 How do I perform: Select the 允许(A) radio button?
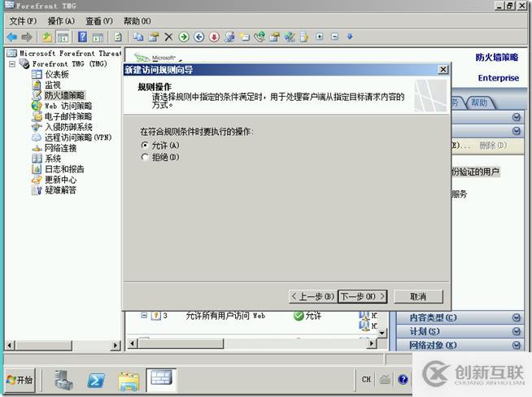click(x=145, y=146)
